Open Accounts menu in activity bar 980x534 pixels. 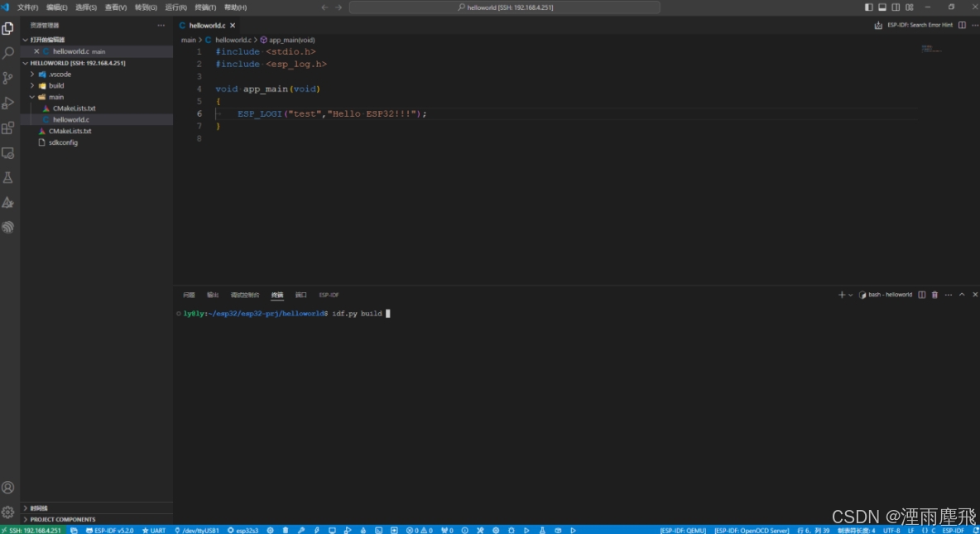[x=8, y=488]
